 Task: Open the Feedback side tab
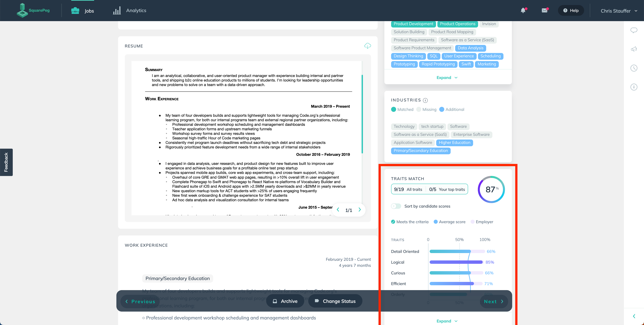[6, 162]
